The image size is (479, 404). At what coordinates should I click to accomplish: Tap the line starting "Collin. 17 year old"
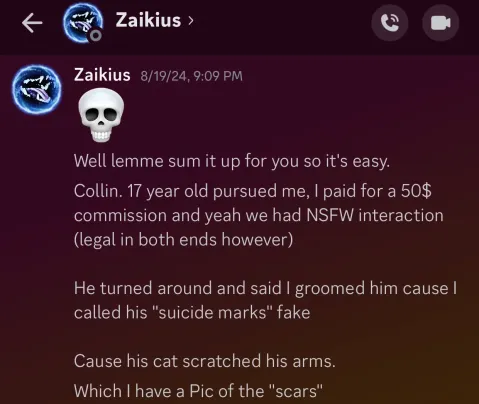(253, 192)
